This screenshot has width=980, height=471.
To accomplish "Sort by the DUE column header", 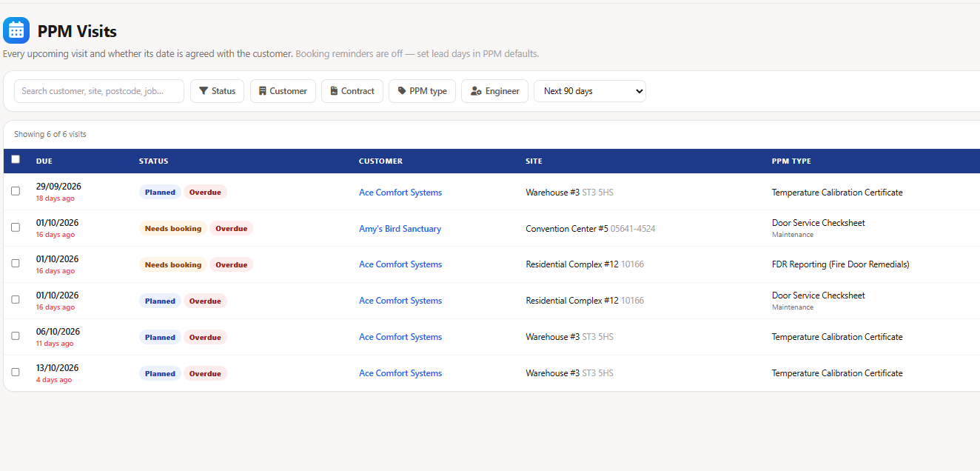I will (44, 161).
